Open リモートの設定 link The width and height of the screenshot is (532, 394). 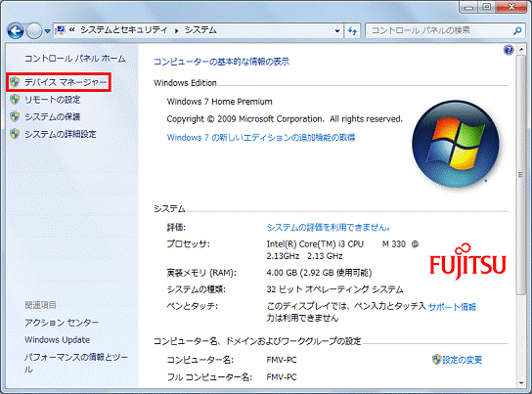pos(53,100)
